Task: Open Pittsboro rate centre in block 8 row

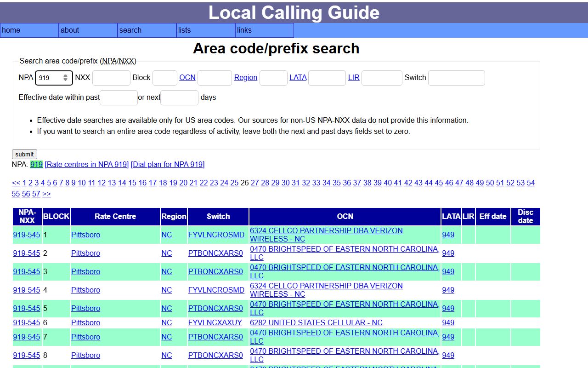Action: click(x=85, y=355)
